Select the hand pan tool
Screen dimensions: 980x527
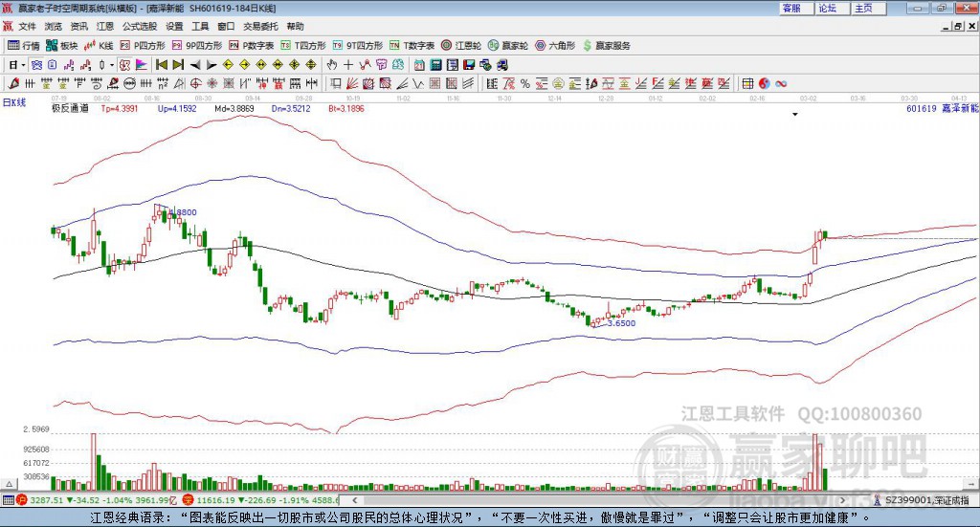coord(331,65)
